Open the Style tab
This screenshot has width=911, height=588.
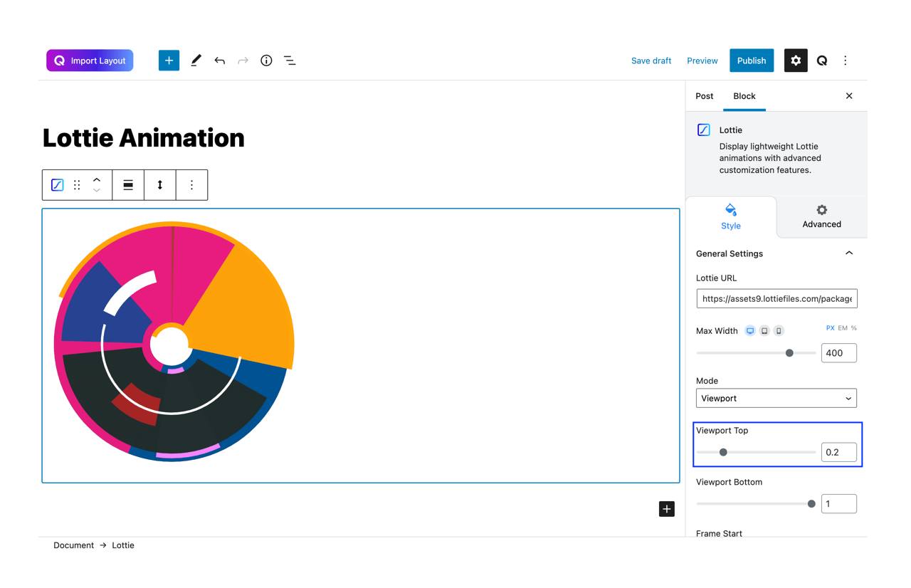[x=731, y=216]
